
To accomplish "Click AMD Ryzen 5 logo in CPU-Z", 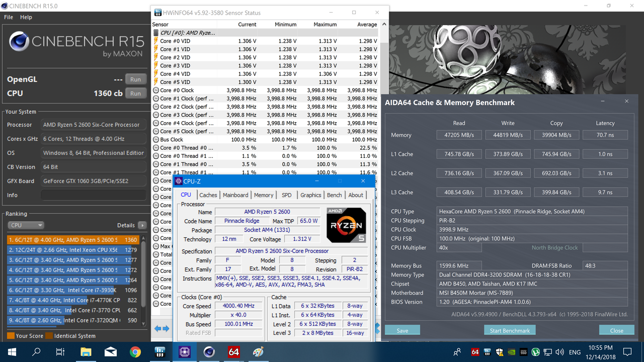I will tap(346, 225).
